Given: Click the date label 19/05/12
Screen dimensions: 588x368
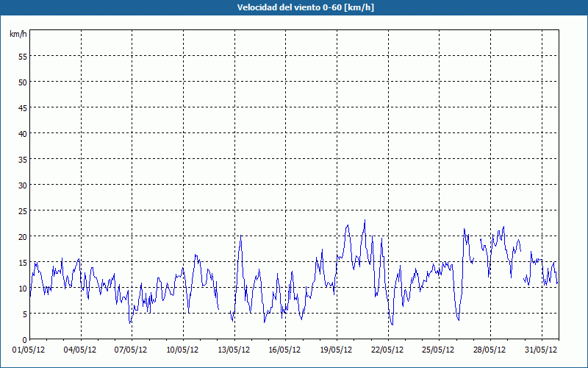Looking at the screenshot, I should click(336, 350).
